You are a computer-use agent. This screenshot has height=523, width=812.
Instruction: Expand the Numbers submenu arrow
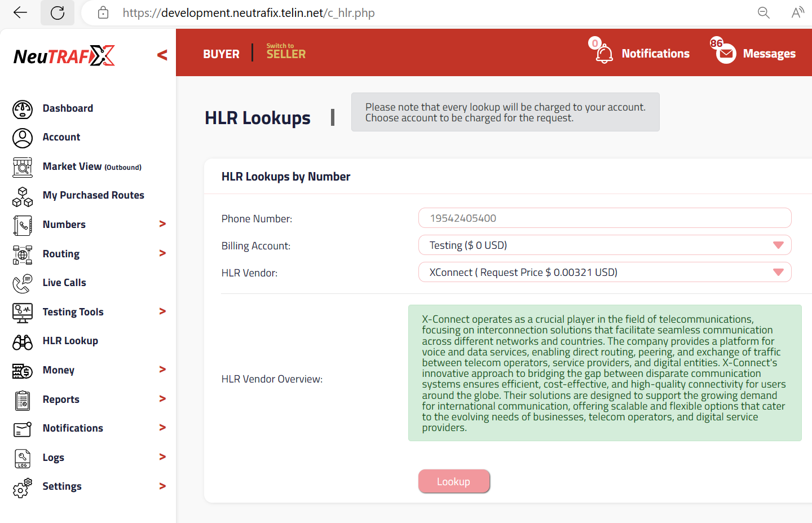tap(162, 224)
